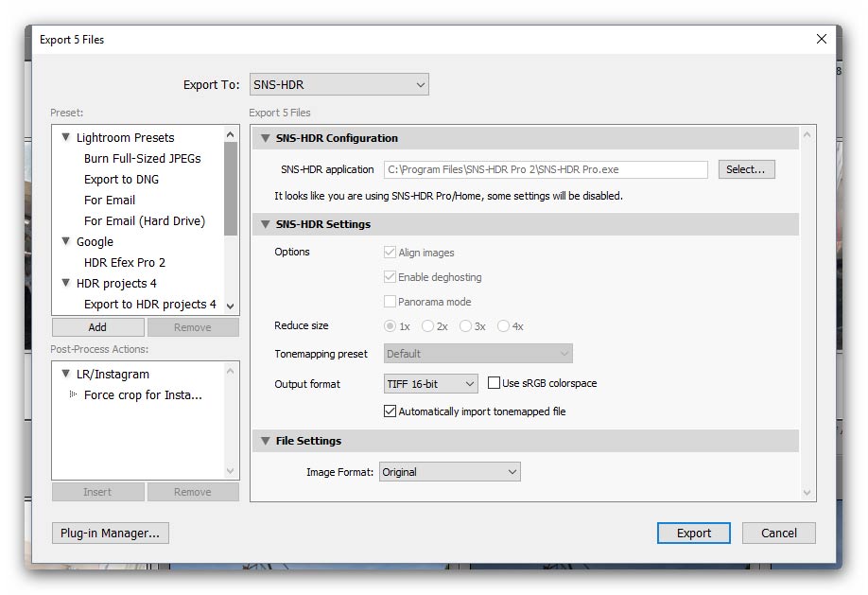Screen dimensions: 868x595
Task: Open the Image Format Original dropdown
Action: pos(449,472)
